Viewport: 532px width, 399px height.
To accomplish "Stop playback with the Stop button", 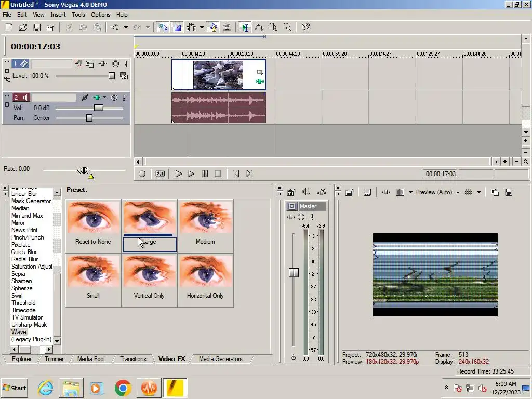I will [218, 174].
